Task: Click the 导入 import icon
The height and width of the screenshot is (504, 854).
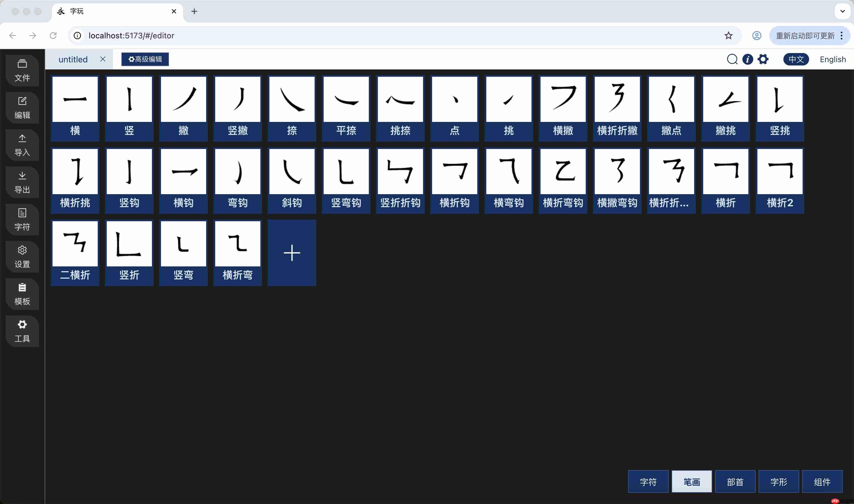Action: pos(22,145)
